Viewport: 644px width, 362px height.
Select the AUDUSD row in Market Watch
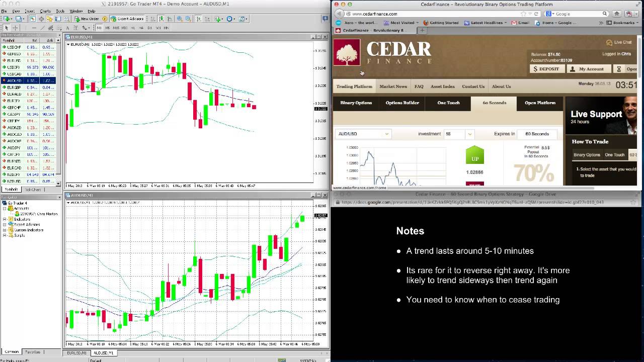28,80
